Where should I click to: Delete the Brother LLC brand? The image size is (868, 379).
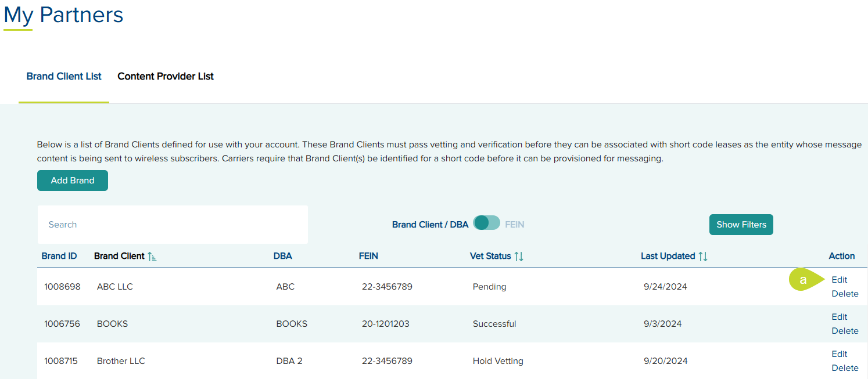coord(845,368)
